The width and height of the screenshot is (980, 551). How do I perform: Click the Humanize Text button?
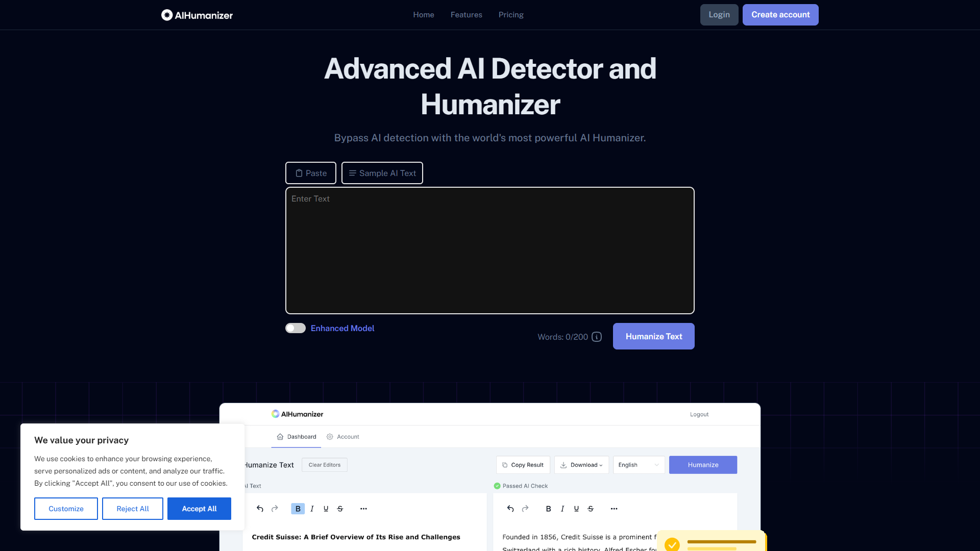coord(653,336)
